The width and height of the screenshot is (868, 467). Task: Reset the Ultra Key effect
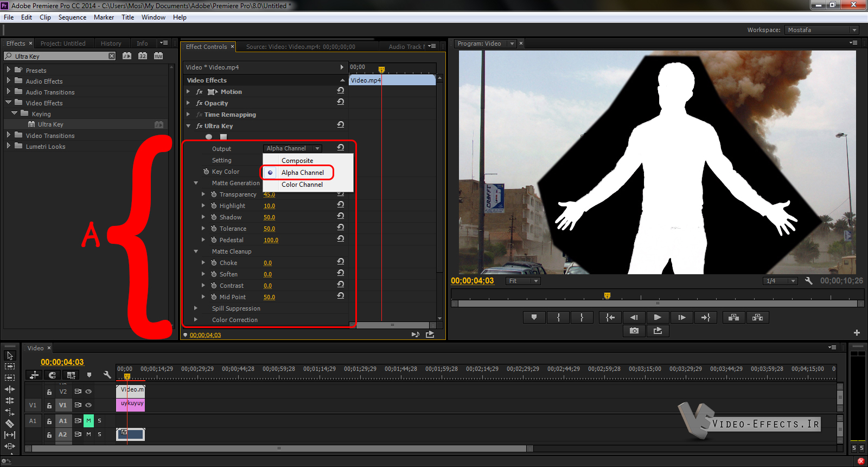click(x=341, y=125)
